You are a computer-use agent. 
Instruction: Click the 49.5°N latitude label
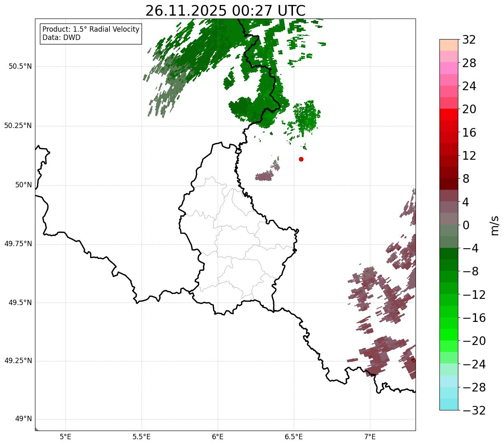[x=20, y=303]
